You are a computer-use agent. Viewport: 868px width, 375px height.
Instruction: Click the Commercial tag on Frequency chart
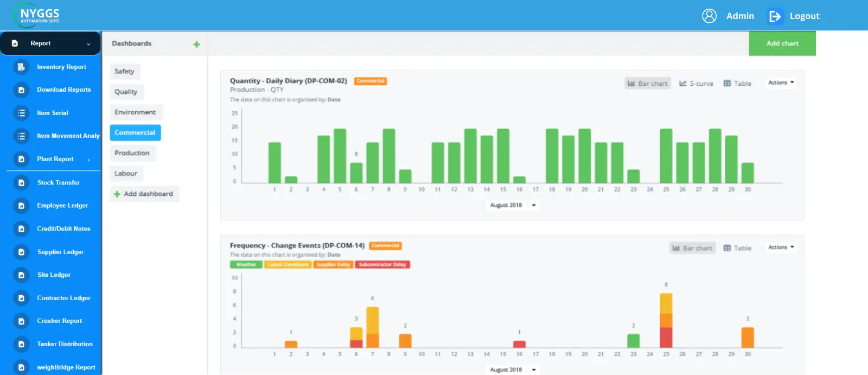point(385,246)
